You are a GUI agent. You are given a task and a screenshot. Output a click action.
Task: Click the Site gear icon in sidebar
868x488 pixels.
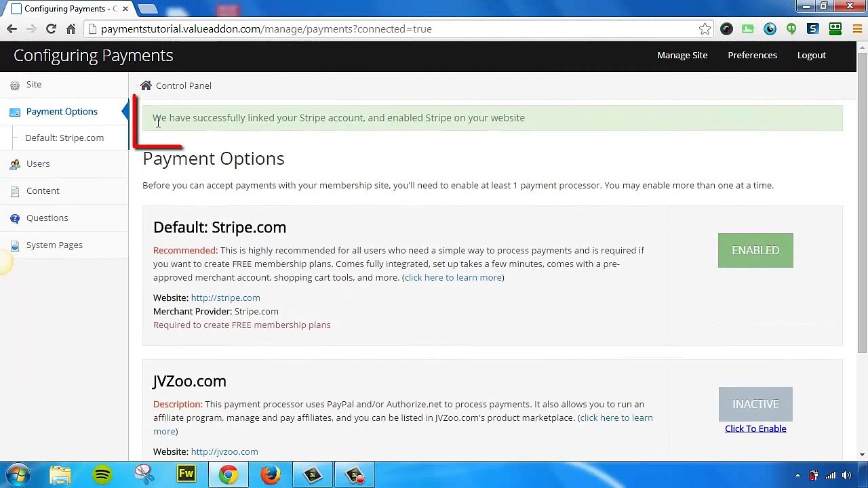(15, 85)
